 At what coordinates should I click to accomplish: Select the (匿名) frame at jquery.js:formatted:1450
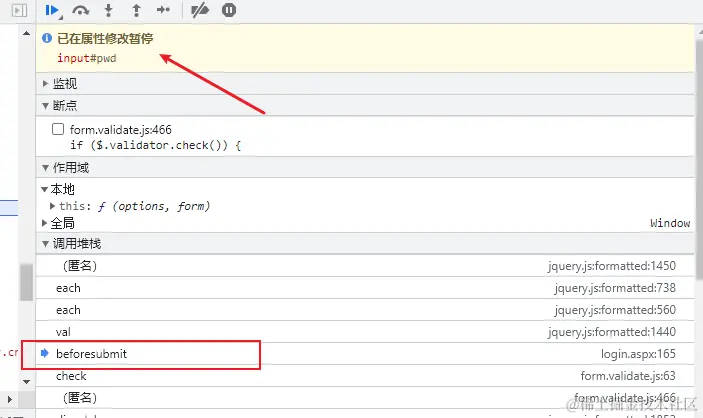pyautogui.click(x=365, y=266)
